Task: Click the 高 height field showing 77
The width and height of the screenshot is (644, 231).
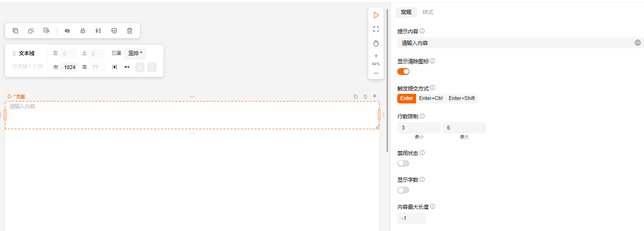Action: tap(97, 67)
